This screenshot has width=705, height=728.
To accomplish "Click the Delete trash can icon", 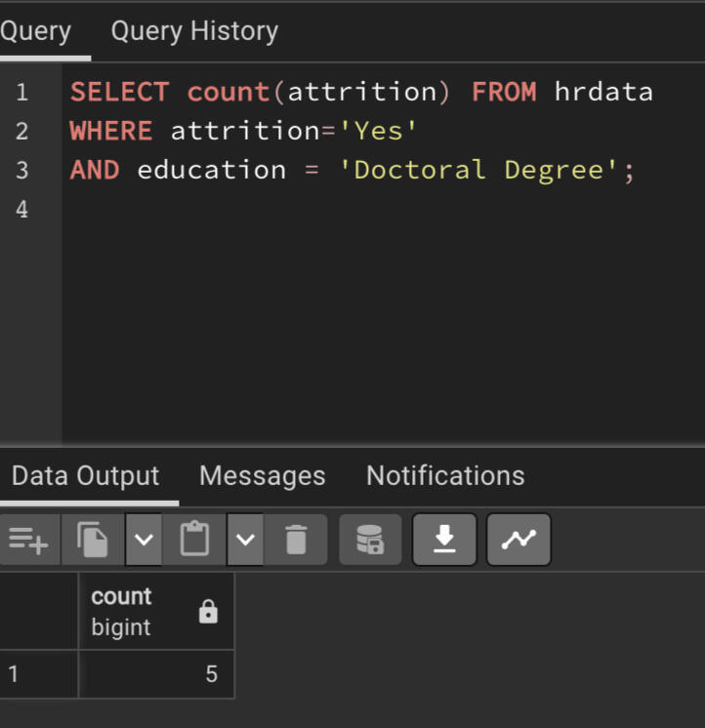I will pos(296,540).
